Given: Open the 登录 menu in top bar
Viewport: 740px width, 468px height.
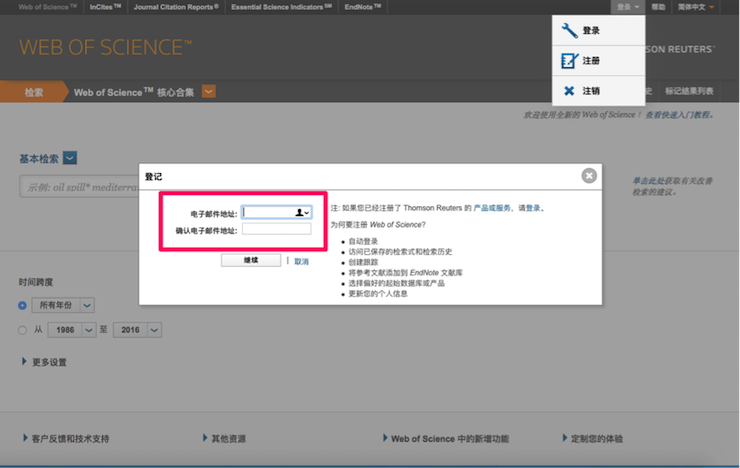Looking at the screenshot, I should (628, 7).
